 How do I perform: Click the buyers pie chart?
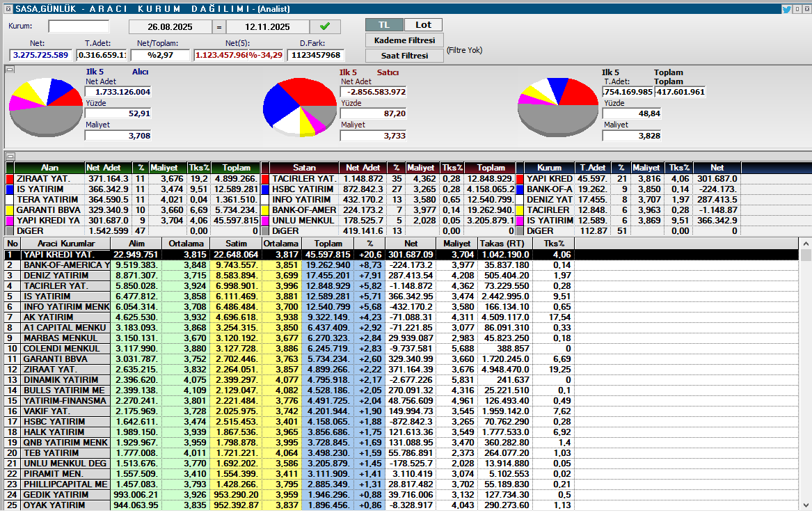45,106
